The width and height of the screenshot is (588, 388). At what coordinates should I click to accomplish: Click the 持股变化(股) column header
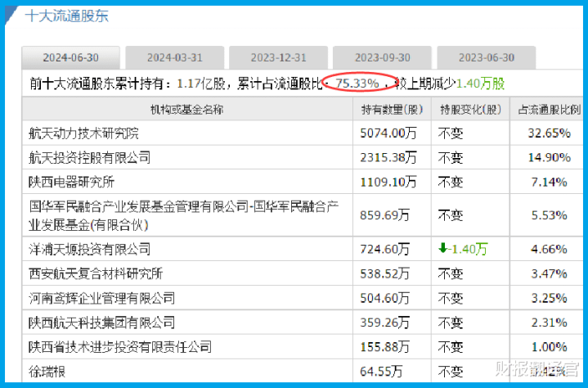coord(470,110)
